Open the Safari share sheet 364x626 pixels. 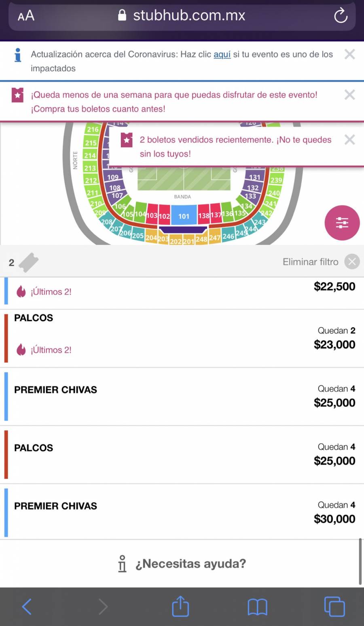(x=180, y=606)
